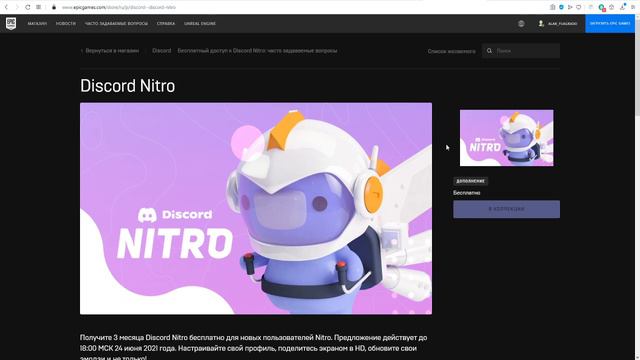The height and width of the screenshot is (360, 640).
Task: Click the rightmost browser toolbar icon
Action: click(x=633, y=7)
